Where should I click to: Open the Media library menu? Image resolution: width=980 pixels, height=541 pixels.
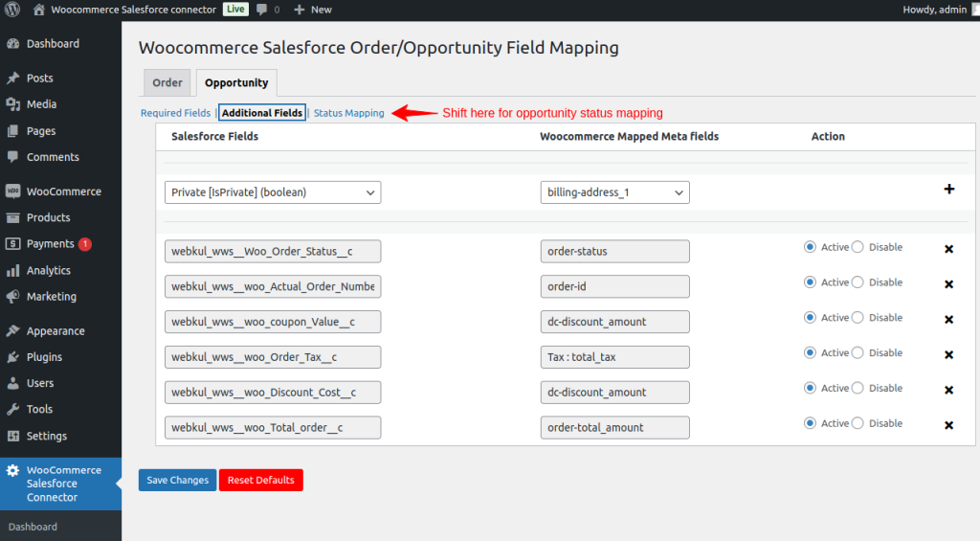coord(41,104)
